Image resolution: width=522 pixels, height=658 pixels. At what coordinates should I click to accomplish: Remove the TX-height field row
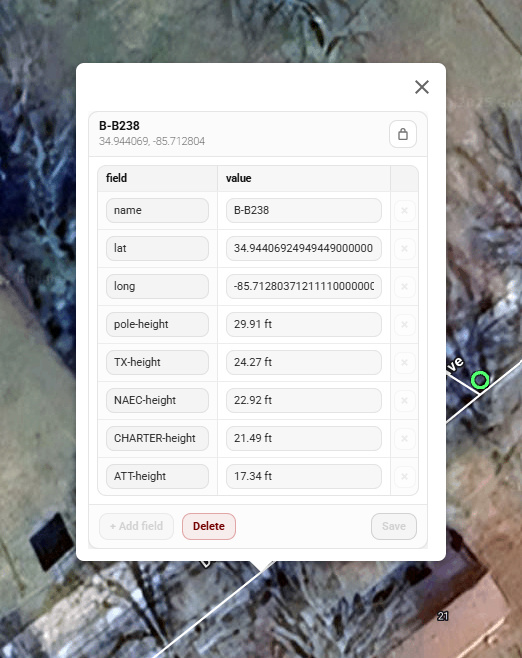tap(405, 363)
